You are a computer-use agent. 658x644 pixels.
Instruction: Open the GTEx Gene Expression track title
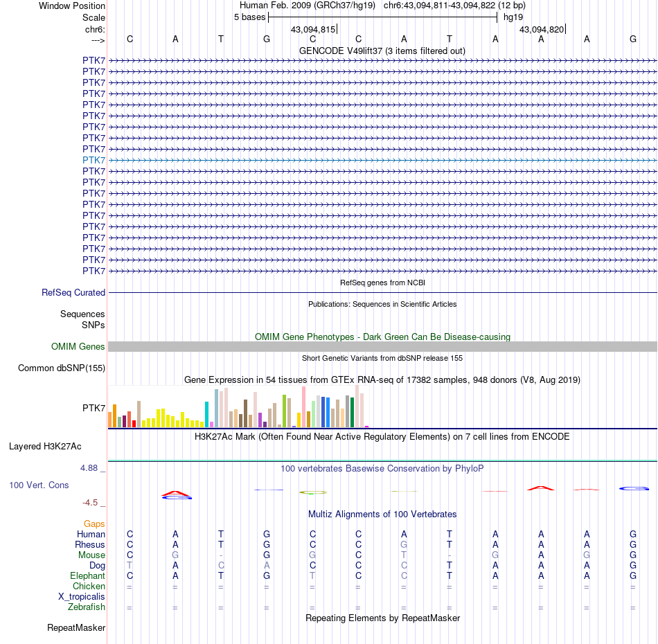click(x=382, y=379)
